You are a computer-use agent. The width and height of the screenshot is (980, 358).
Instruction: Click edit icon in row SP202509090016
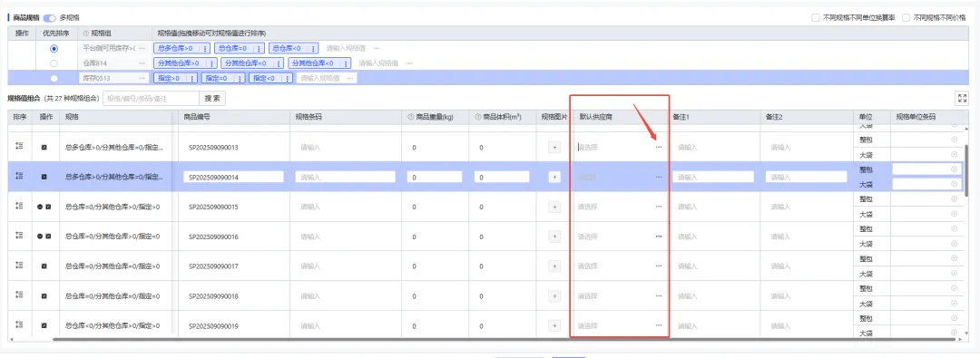(x=48, y=237)
